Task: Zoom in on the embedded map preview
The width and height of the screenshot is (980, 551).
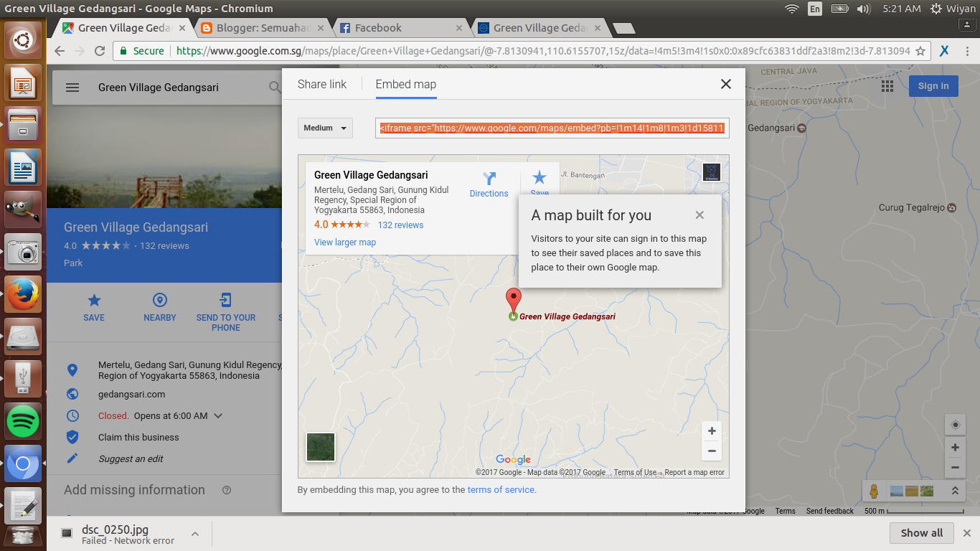Action: [712, 431]
